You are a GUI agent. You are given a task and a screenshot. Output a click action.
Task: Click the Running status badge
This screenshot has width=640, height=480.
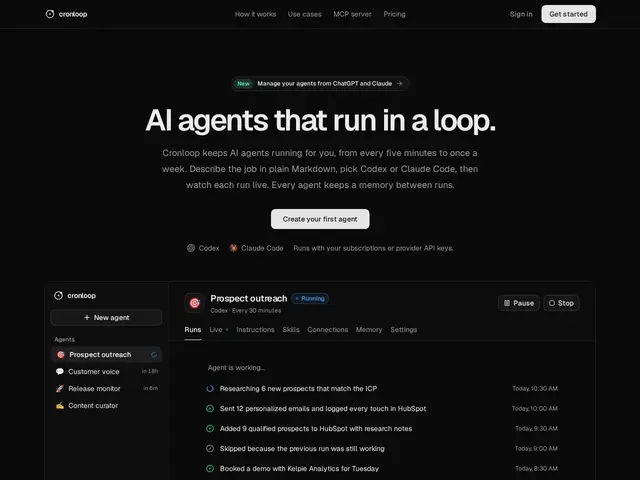pos(310,298)
